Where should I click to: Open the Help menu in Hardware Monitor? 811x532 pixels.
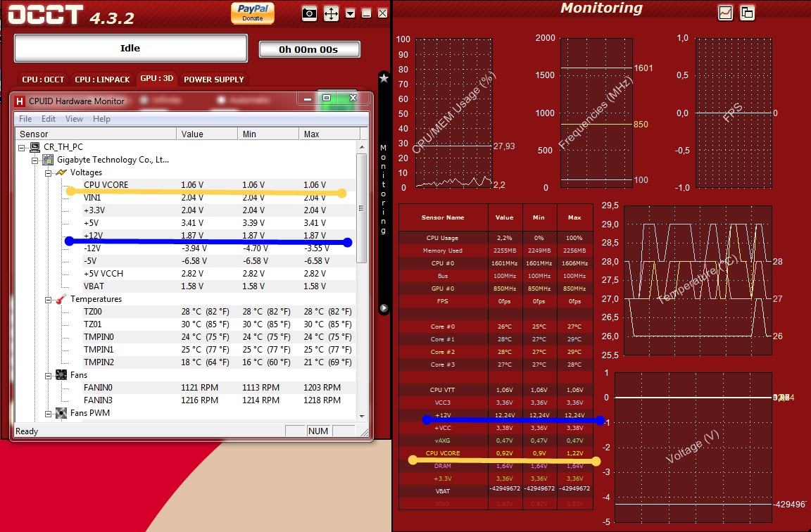(101, 119)
